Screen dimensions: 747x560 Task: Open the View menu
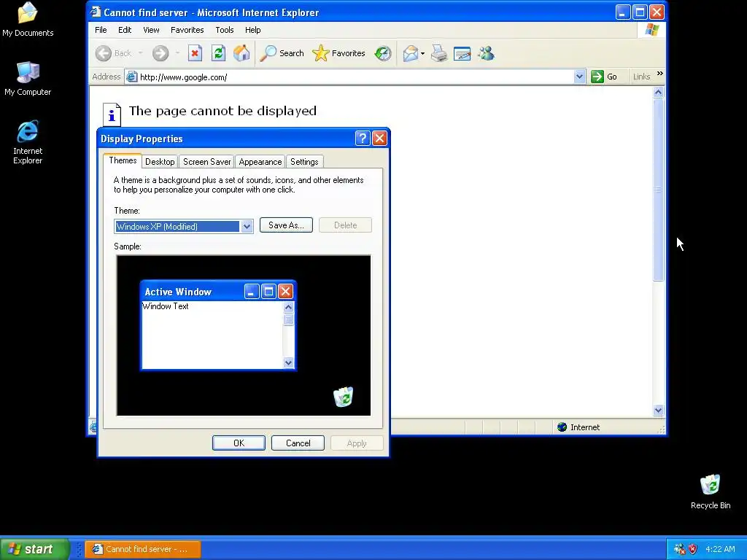151,29
